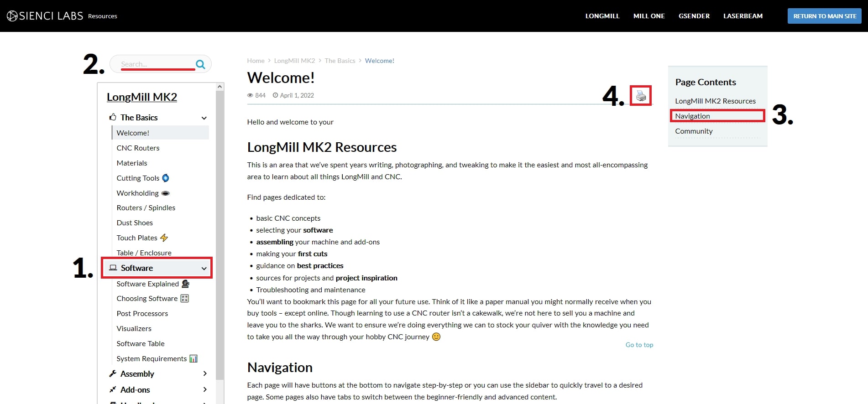
Task: Click the thumbs-up icon beside The Basics
Action: (113, 117)
